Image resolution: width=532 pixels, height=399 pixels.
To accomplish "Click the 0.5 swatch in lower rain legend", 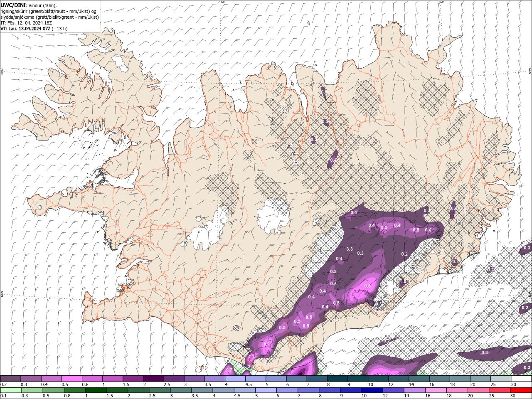I will click(53, 390).
